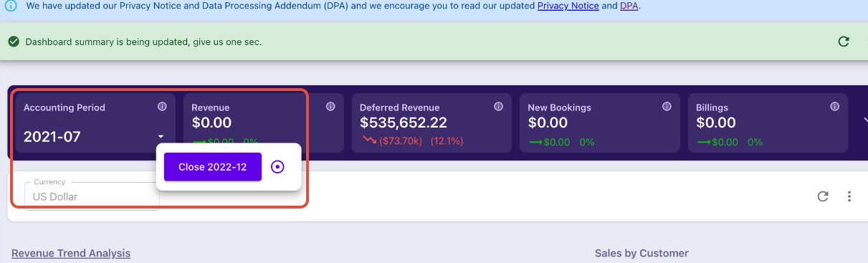The width and height of the screenshot is (868, 263).
Task: Click the info icon on Accounting Period card
Action: (162, 107)
